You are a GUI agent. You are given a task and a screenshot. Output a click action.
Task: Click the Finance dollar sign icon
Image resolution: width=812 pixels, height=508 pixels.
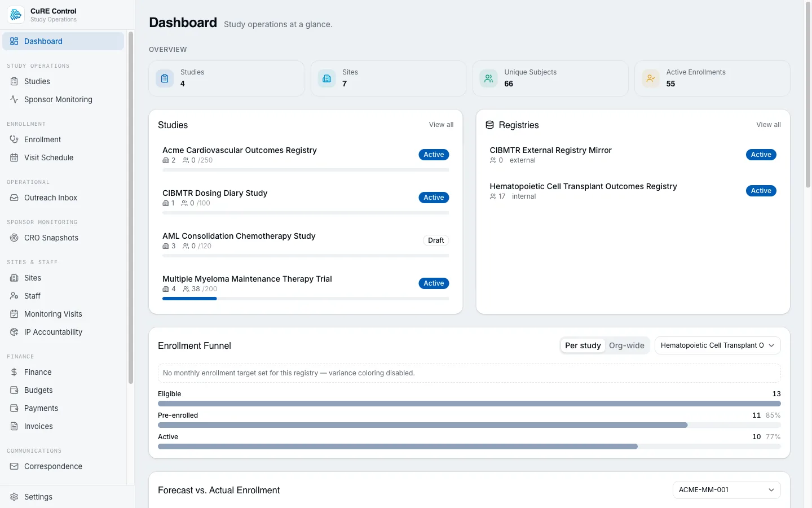tap(14, 372)
